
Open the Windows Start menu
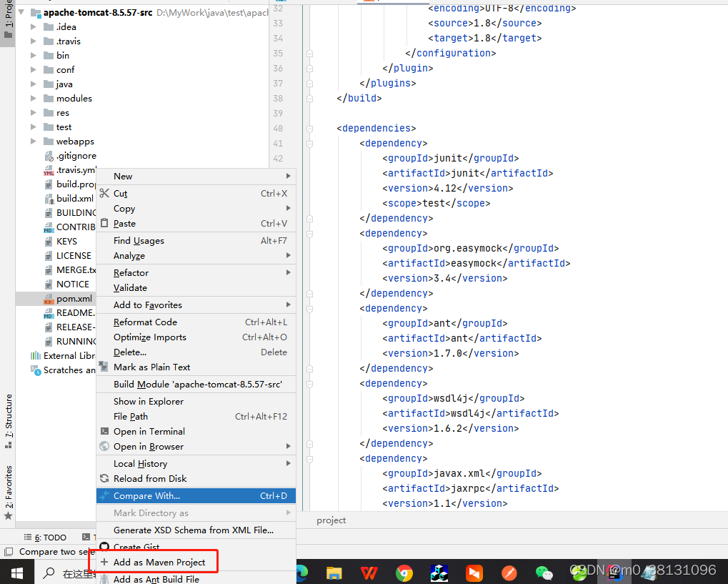point(16,573)
